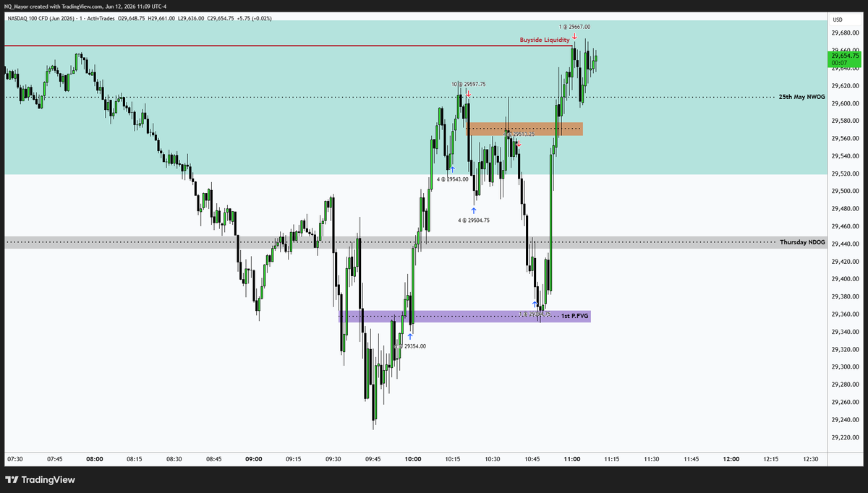
Task: Click the 29,420.00 price axis label
Action: tap(845, 262)
